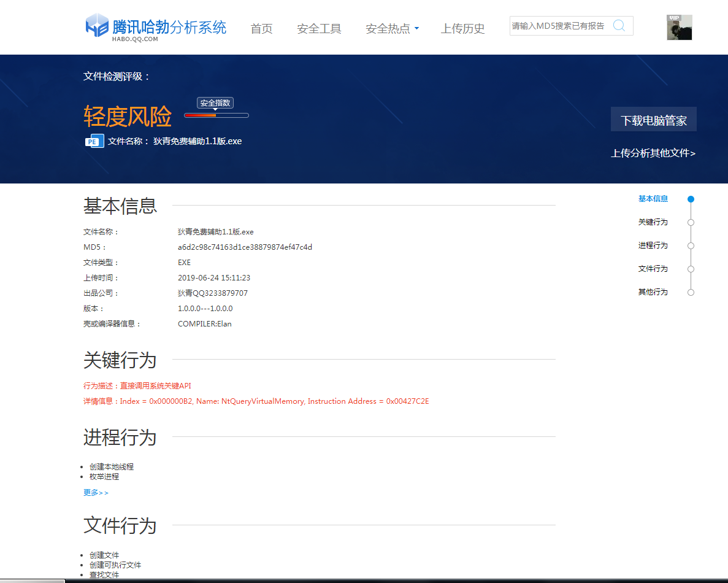728x583 pixels.
Task: Click the HABO.QQ.COM text under logo
Action: (x=135, y=39)
